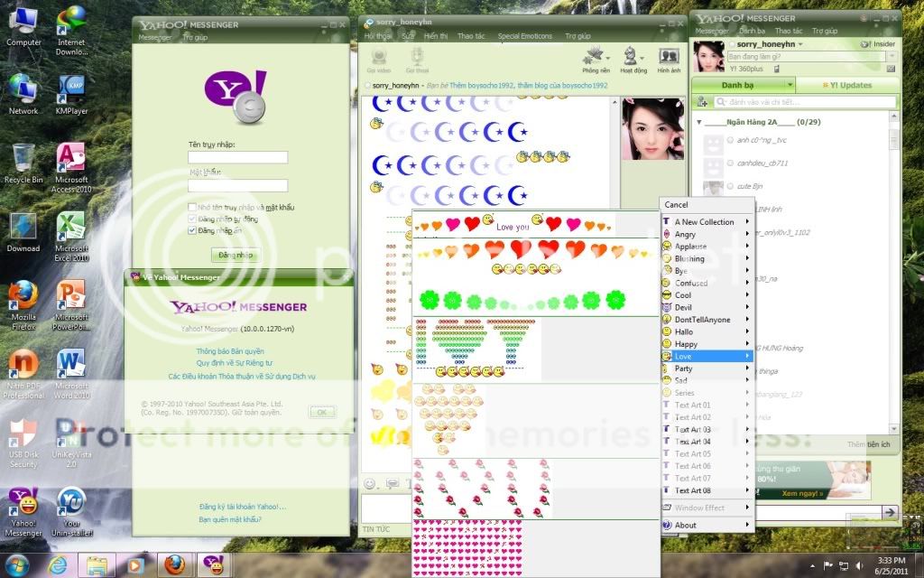Switch to Yahoo Messenger taskbar button
This screenshot has height=578, width=924.
click(213, 565)
